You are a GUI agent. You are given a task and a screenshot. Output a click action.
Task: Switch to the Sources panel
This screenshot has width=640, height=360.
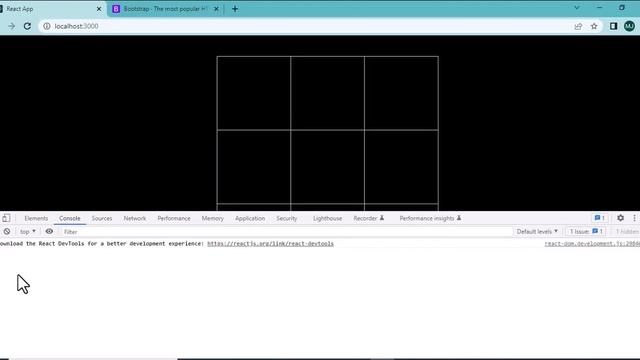click(x=102, y=218)
